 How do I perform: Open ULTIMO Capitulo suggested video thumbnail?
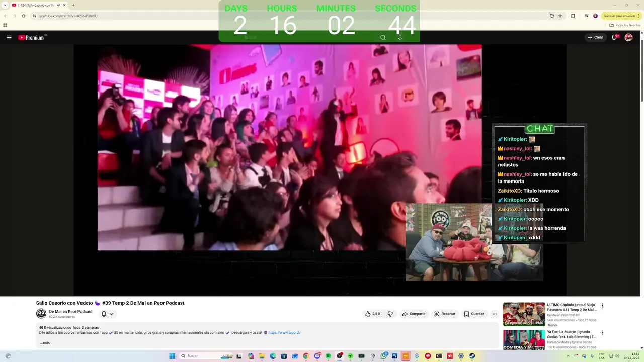(x=524, y=314)
